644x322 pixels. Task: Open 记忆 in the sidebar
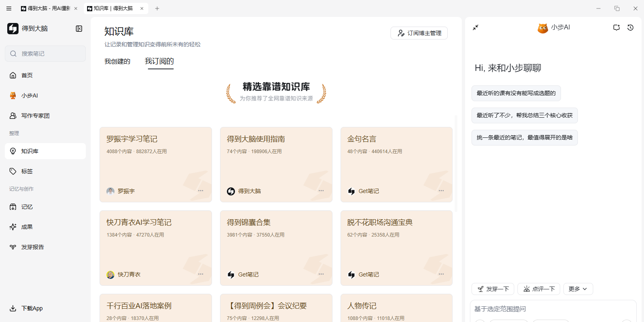[x=45, y=207]
